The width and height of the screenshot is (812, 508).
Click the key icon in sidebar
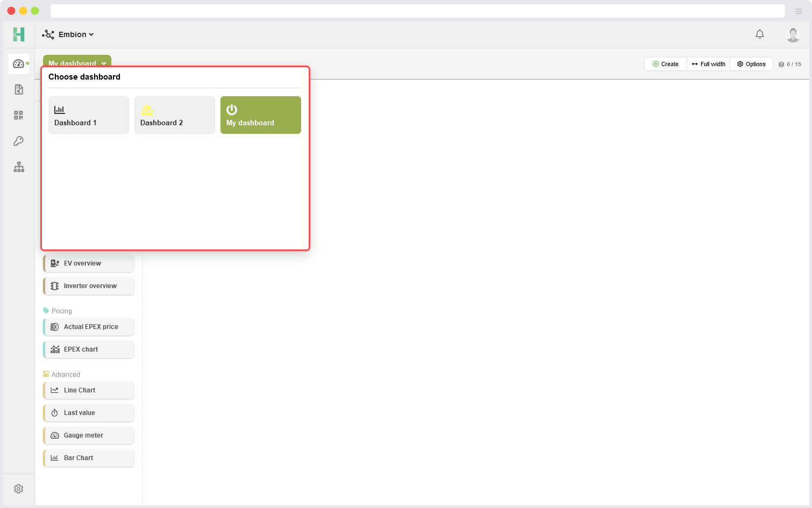[19, 141]
